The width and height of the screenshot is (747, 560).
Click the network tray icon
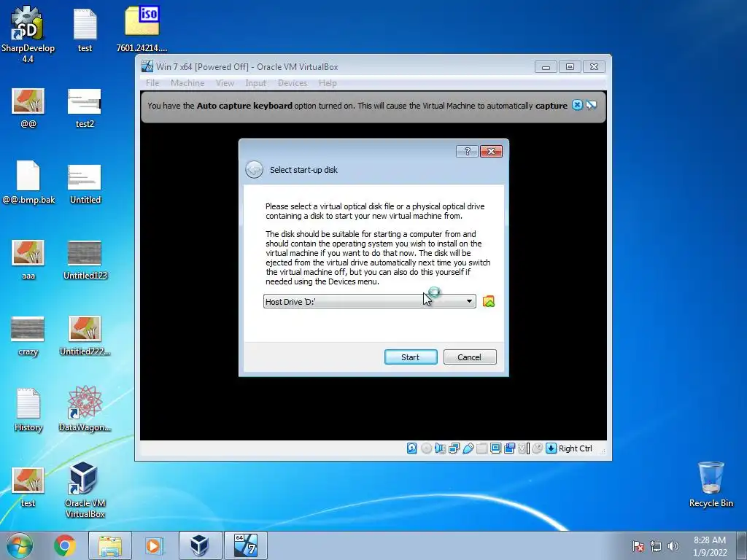tap(656, 546)
